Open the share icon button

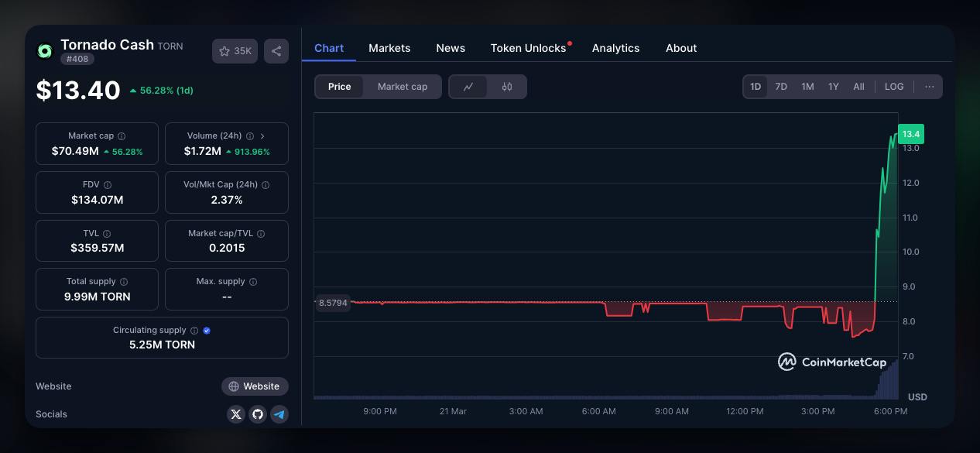point(276,51)
